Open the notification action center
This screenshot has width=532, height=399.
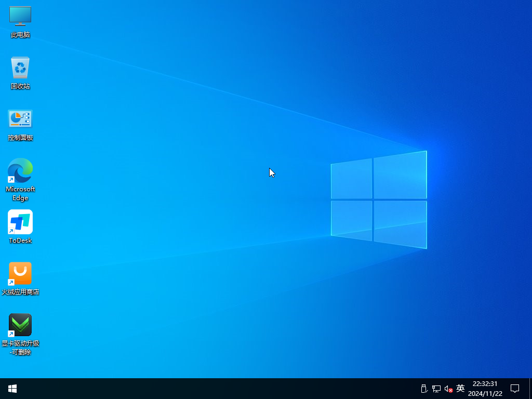(515, 389)
